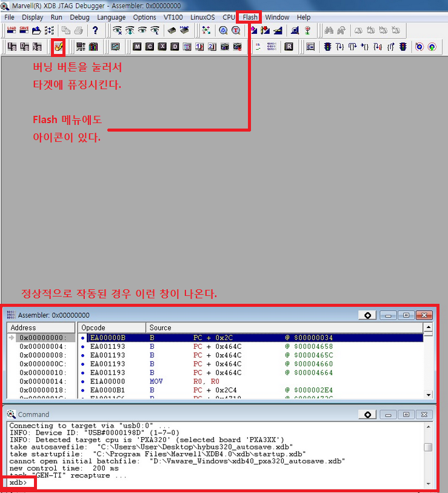Open the Flash menu
The image size is (448, 493).
[250, 18]
